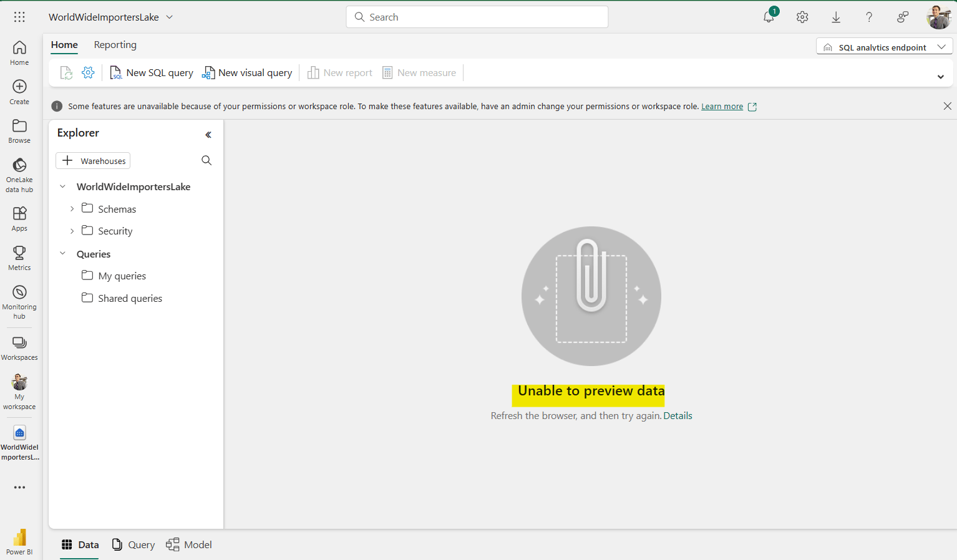The image size is (957, 560).
Task: Expand the Security folder
Action: 72,231
